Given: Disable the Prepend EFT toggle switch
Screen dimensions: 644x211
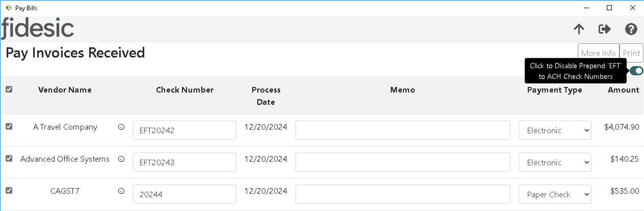Looking at the screenshot, I should [636, 71].
